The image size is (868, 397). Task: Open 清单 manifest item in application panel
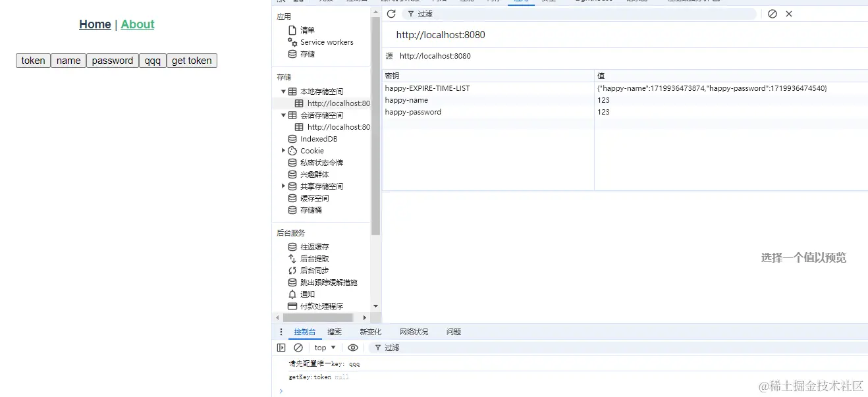point(308,30)
